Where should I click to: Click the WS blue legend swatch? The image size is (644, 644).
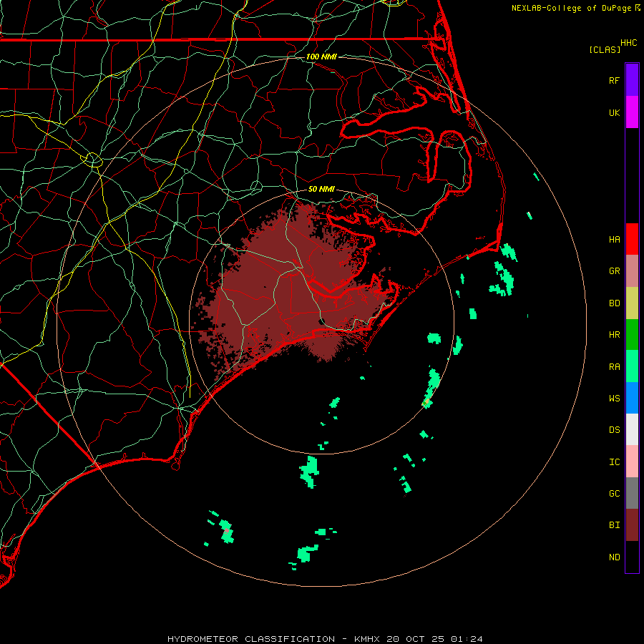[632, 398]
